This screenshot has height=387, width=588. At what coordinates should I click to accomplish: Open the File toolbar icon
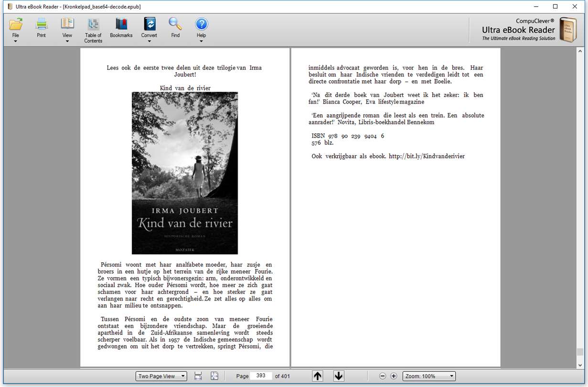[x=16, y=24]
